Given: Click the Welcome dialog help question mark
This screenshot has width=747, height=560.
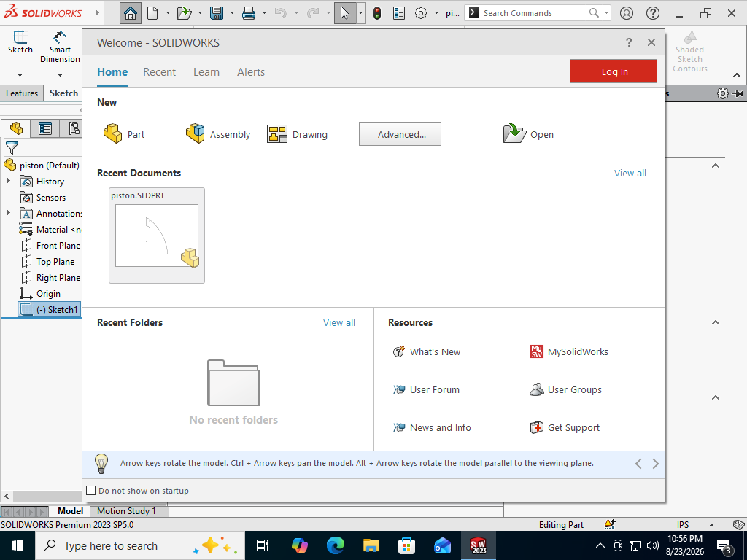Looking at the screenshot, I should [629, 42].
